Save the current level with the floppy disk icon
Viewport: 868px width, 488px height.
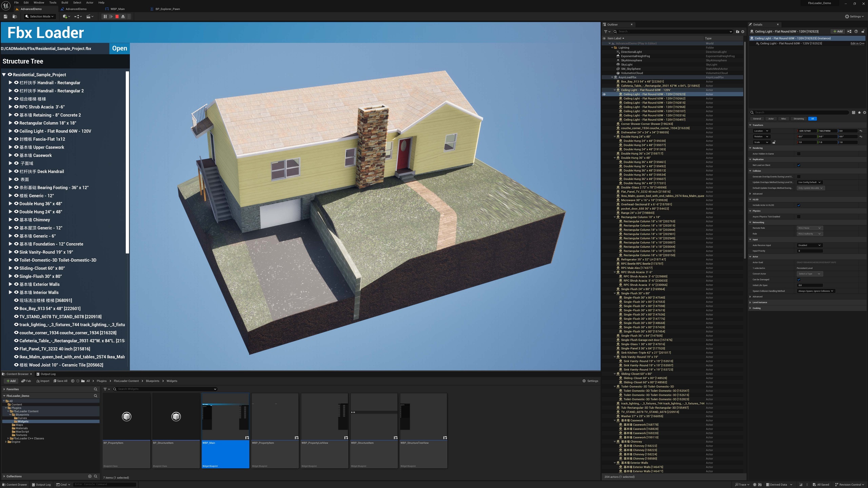coord(5,16)
